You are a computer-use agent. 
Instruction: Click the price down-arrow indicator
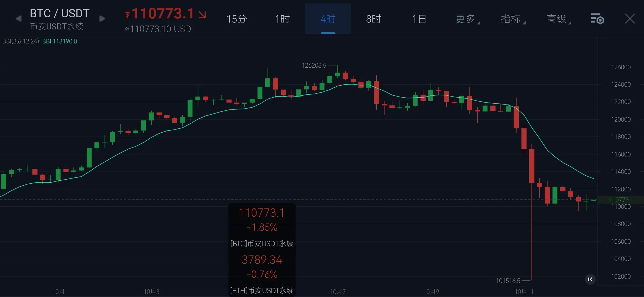tap(202, 15)
